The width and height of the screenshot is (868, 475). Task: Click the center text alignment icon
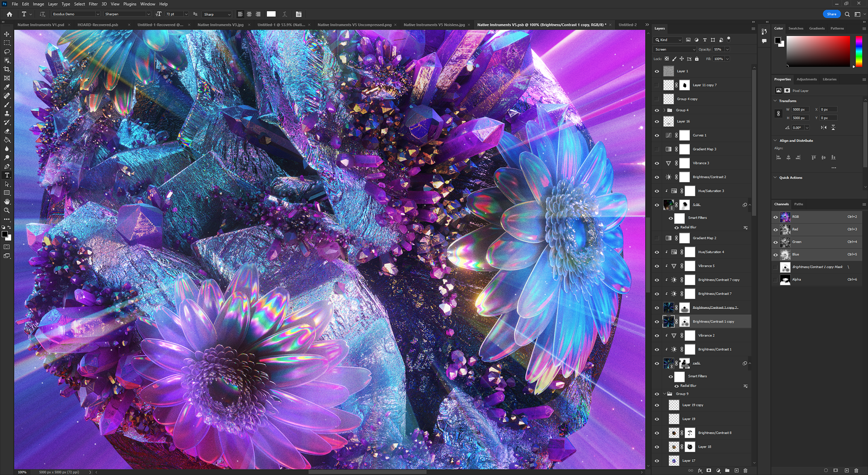tap(249, 14)
